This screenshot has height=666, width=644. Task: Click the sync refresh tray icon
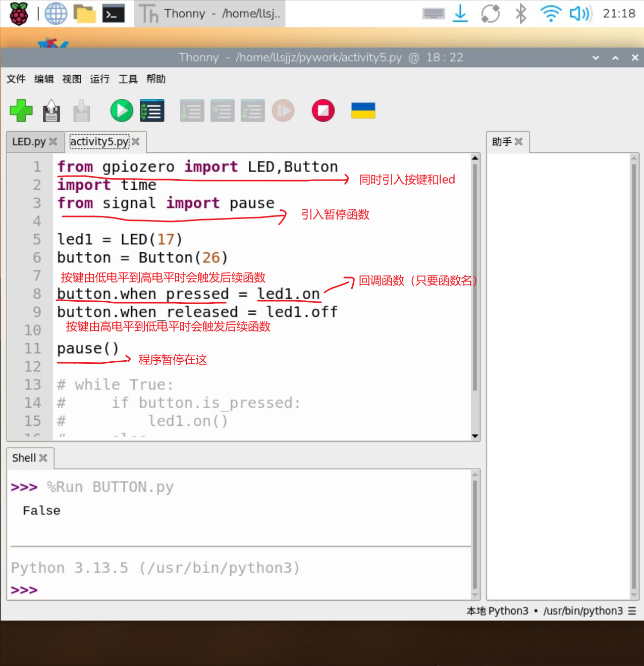pyautogui.click(x=490, y=14)
